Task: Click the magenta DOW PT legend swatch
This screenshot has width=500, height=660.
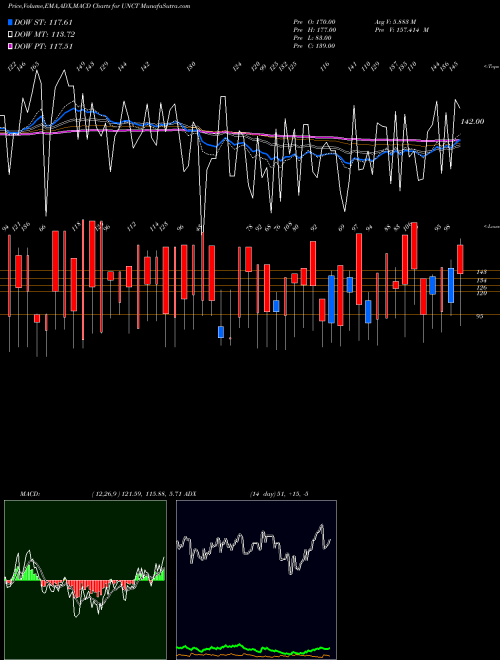Action: click(x=11, y=46)
